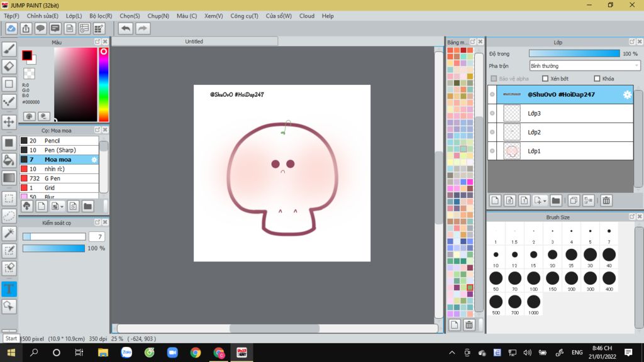This screenshot has height=362, width=644.
Task: Toggle visibility of layer Lớp2
Action: [x=492, y=132]
